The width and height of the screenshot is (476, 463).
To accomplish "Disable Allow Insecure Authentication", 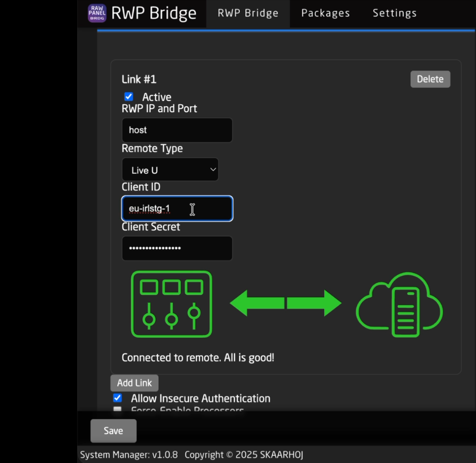I will [118, 398].
